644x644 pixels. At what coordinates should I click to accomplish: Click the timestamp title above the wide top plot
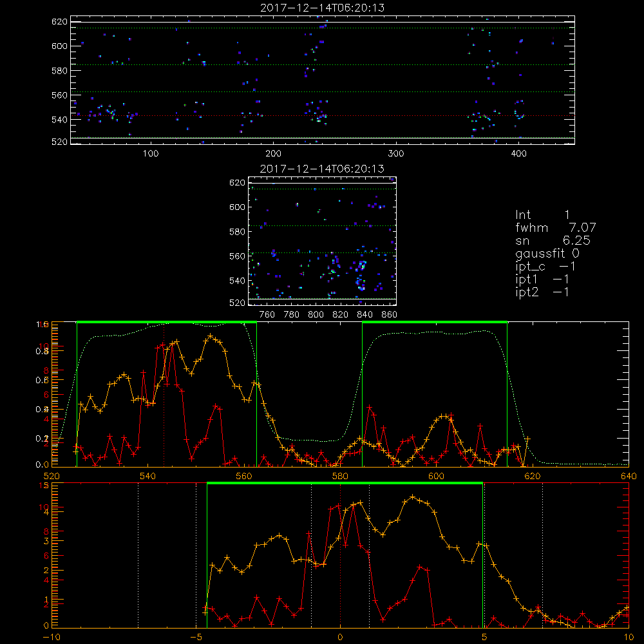point(322,8)
